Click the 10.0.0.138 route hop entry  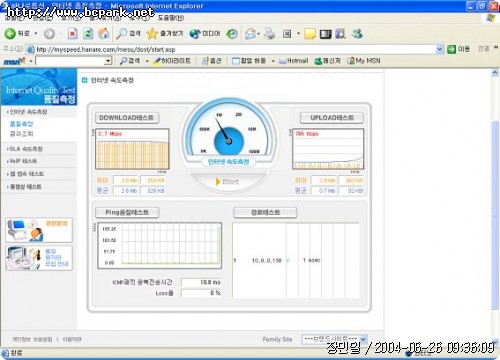pos(267,260)
